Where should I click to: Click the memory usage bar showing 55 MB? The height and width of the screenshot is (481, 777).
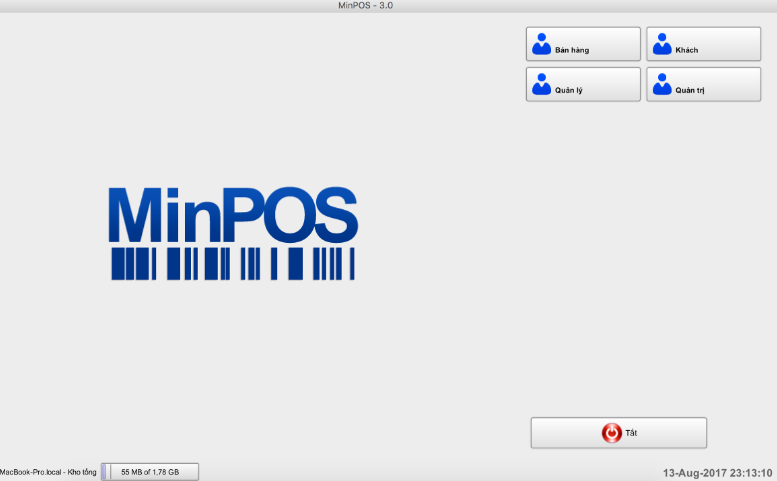[x=150, y=472]
